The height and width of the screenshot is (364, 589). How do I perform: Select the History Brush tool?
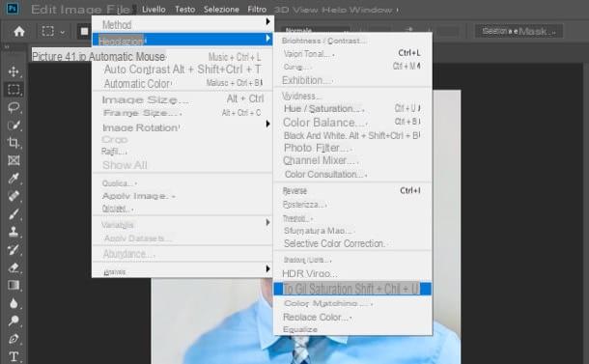point(14,249)
